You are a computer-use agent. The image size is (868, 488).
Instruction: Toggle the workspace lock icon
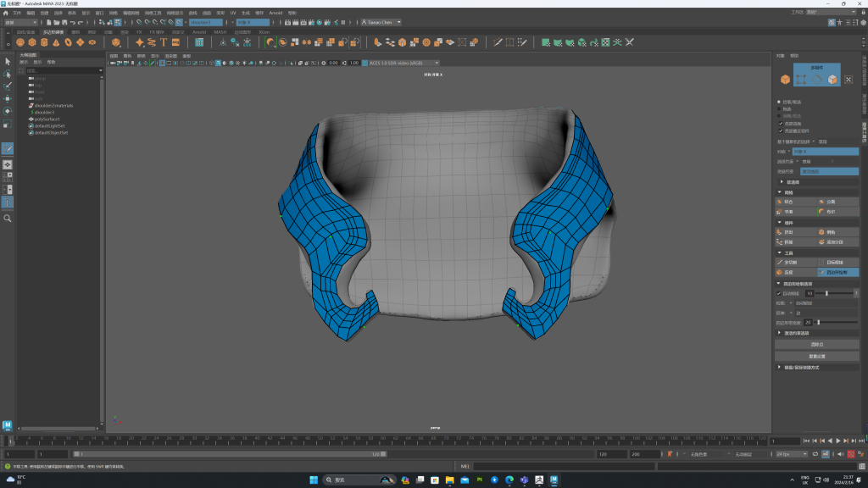point(862,12)
